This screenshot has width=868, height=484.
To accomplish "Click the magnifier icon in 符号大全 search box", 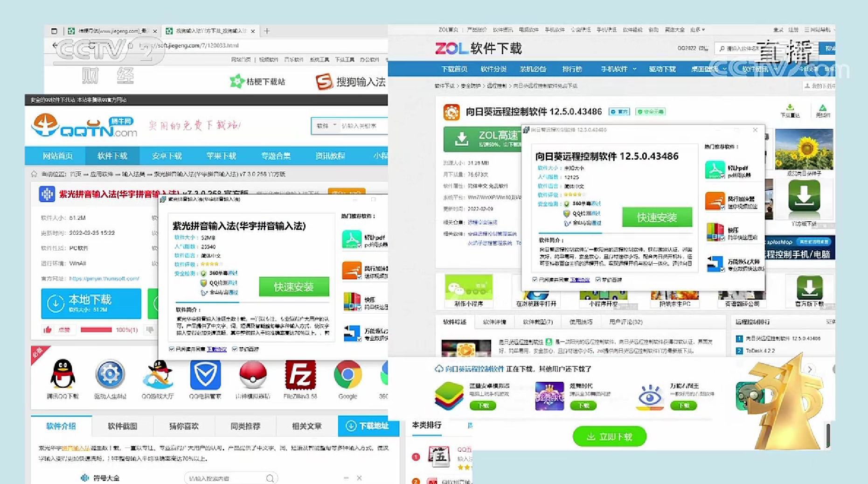I will tap(270, 478).
